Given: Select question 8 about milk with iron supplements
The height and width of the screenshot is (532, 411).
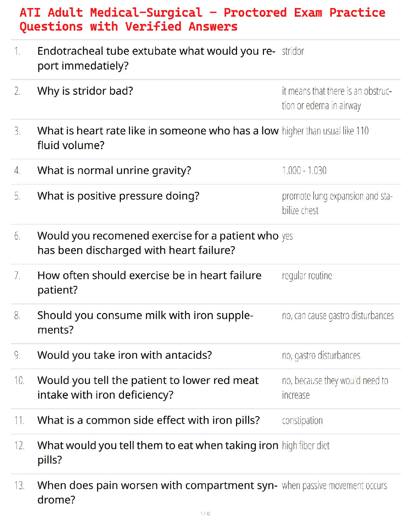Looking at the screenshot, I should (145, 322).
